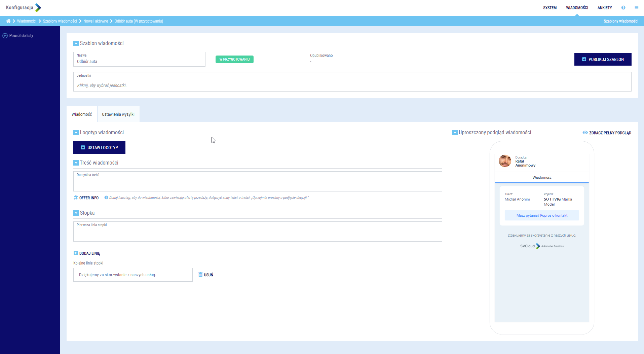Open the 'Jednostki' unit selector field

tap(352, 85)
